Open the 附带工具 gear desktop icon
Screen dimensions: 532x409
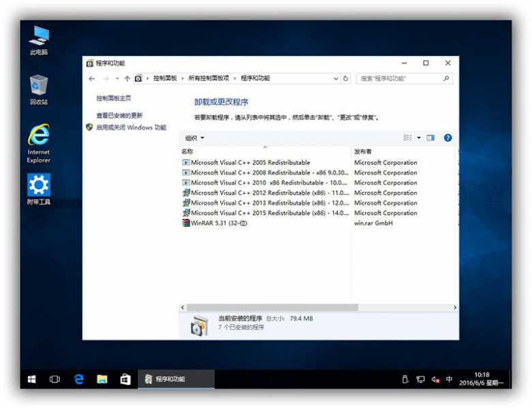tap(39, 189)
